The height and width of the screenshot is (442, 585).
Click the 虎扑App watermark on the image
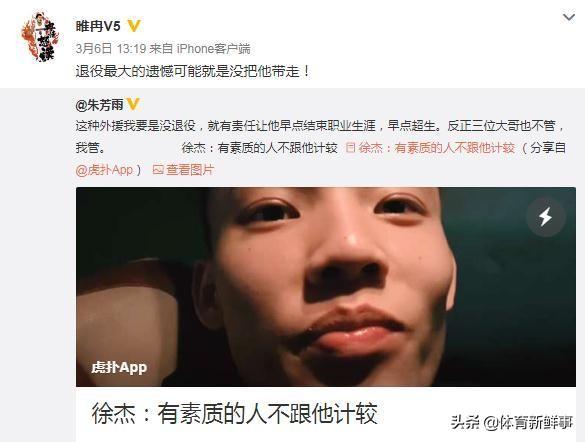[x=119, y=367]
